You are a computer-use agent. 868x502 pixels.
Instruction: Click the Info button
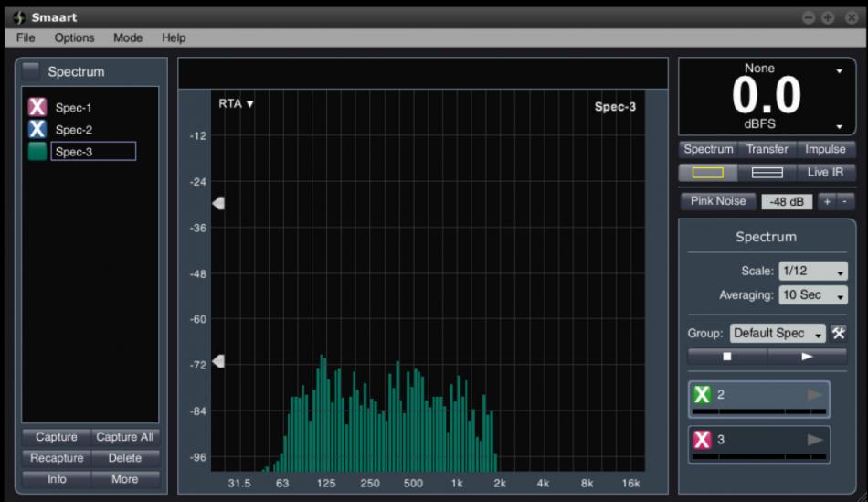(57, 479)
